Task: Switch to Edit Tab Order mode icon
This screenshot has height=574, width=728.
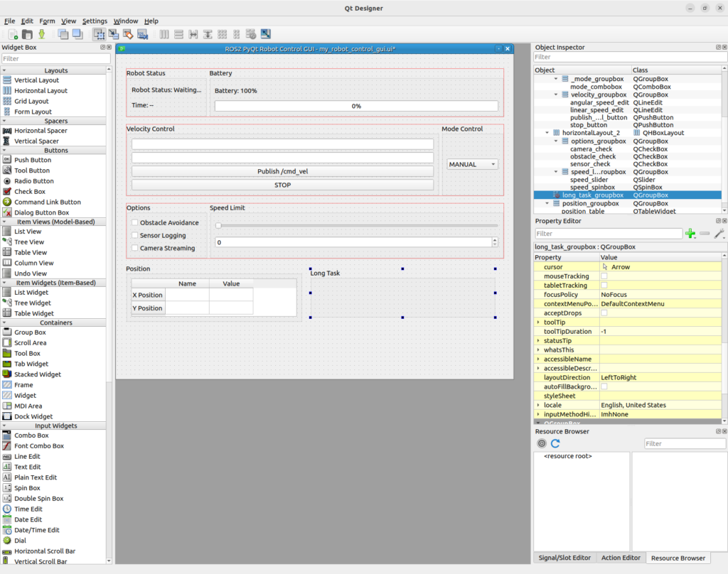Action: click(x=142, y=34)
